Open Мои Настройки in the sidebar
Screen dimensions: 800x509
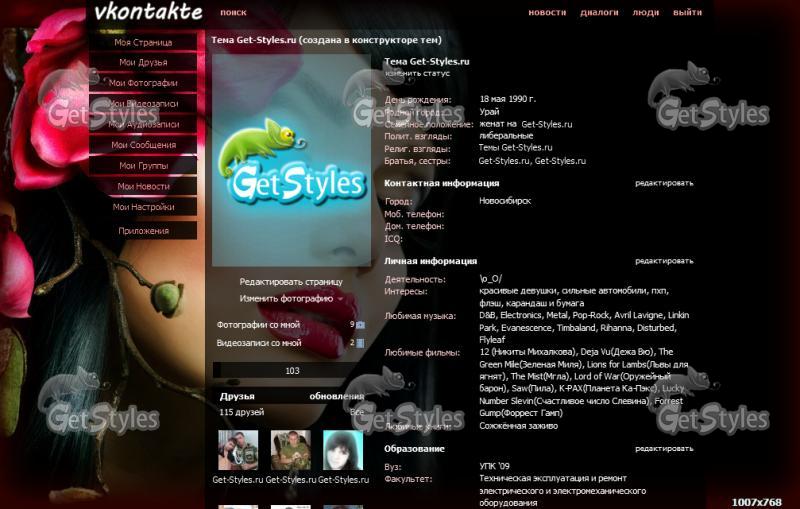(143, 207)
